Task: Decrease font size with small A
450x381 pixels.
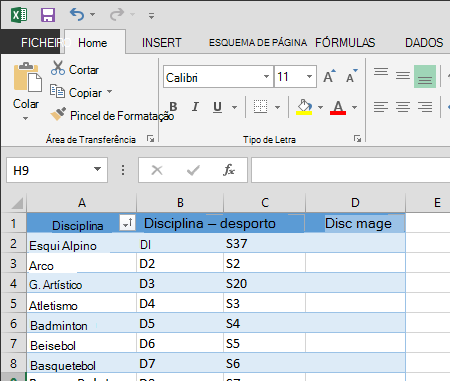Action: click(351, 76)
